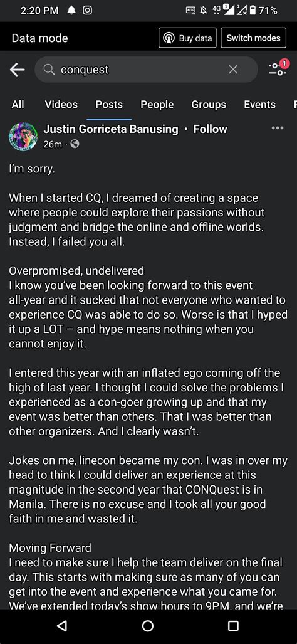Open the People results tab

[157, 105]
